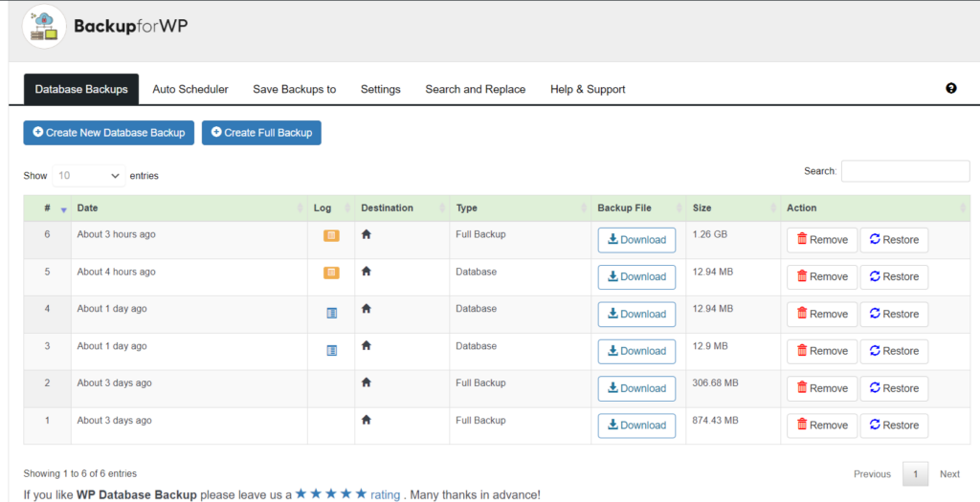This screenshot has width=980, height=502.
Task: Download backup number 4
Action: 636,314
